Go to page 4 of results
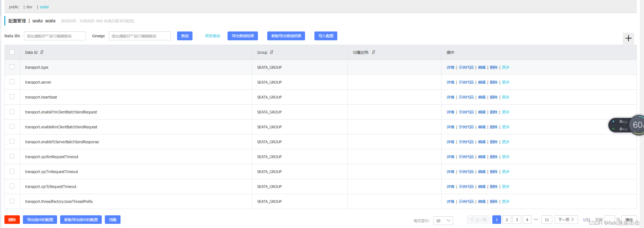 pyautogui.click(x=527, y=220)
